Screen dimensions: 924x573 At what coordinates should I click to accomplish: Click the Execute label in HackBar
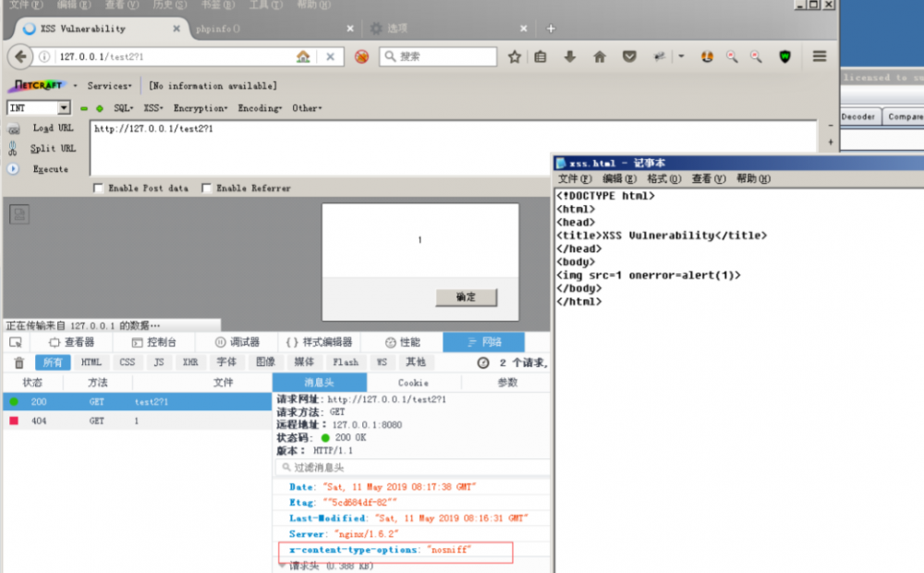(51, 169)
